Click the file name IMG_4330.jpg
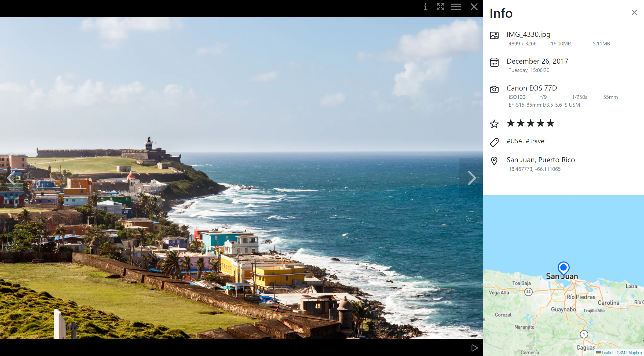644x356 pixels. click(x=528, y=34)
